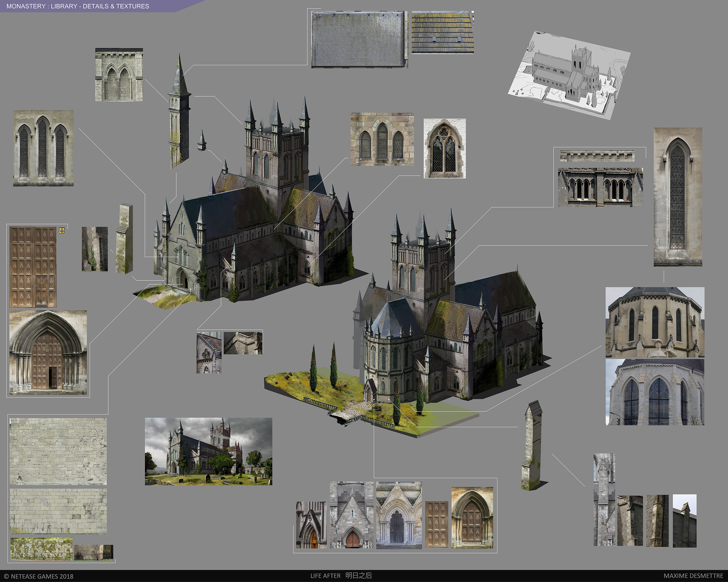Click the '© NETEASE GAMES 2018' copyright text

pyautogui.click(x=39, y=576)
